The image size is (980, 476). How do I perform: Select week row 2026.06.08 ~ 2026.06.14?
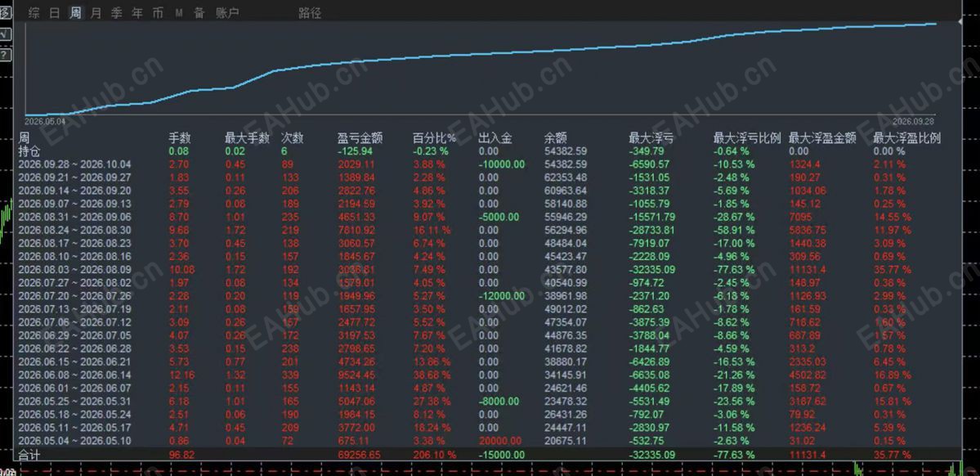pos(75,375)
